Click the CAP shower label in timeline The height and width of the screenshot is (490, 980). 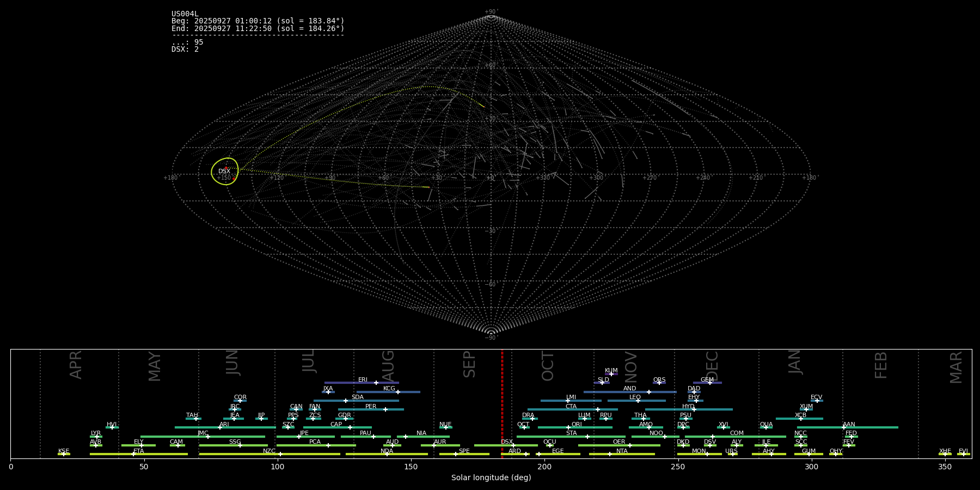[336, 425]
